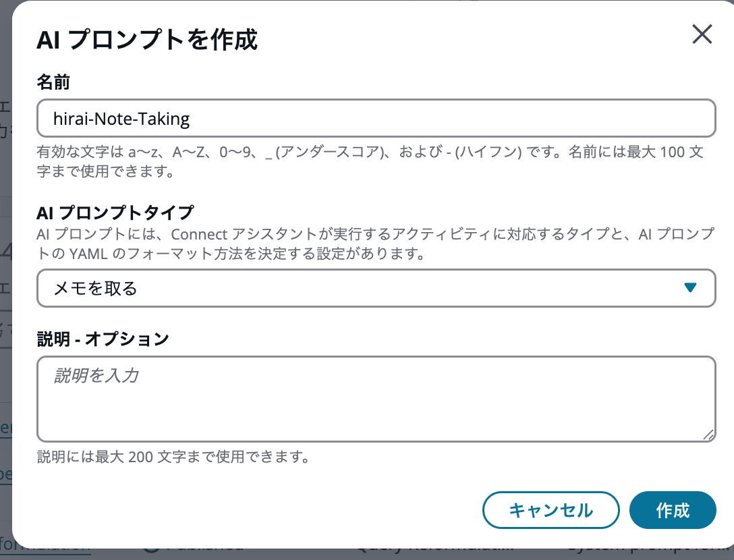Place cursor in the 説明 description box

point(376,398)
